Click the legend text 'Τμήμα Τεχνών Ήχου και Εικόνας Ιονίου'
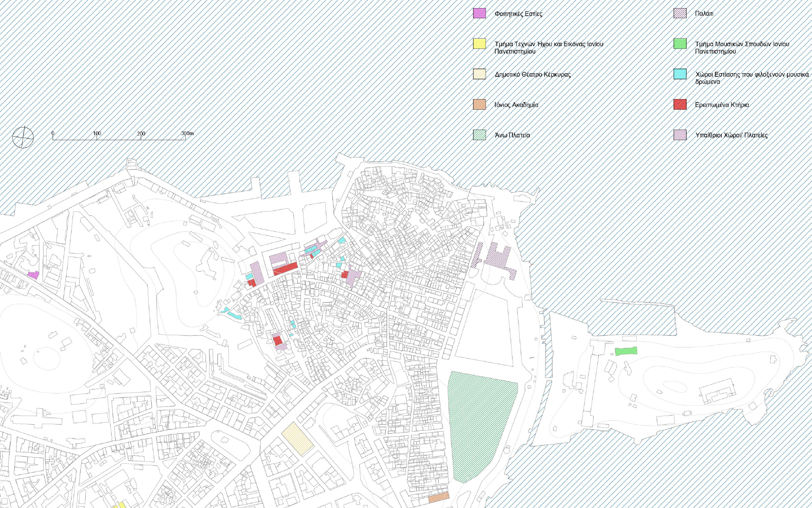The width and height of the screenshot is (812, 508). [x=549, y=44]
